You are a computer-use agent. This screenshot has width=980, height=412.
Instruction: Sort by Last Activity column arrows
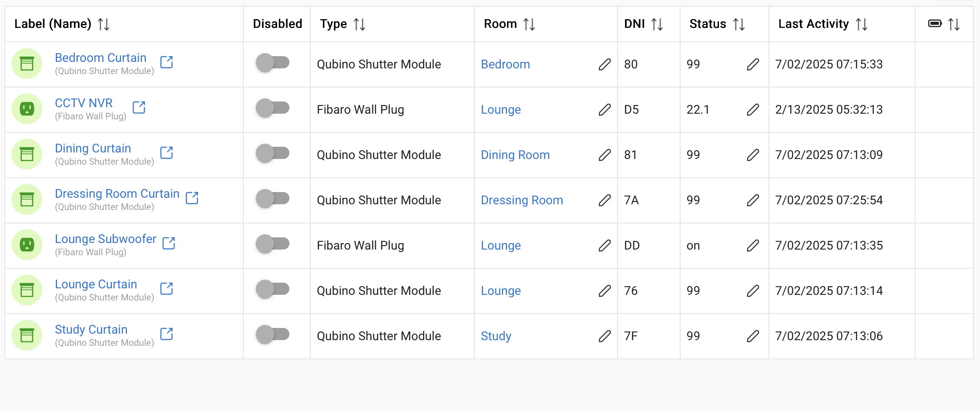coord(862,24)
